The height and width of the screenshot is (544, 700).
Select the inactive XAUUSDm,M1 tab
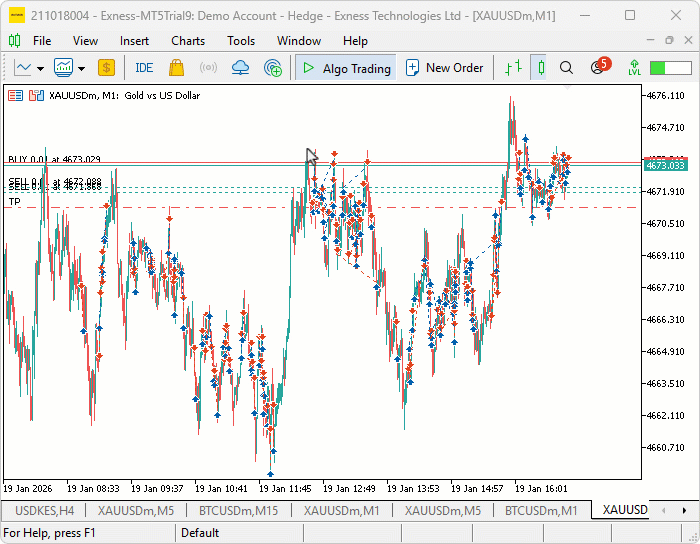click(x=342, y=511)
